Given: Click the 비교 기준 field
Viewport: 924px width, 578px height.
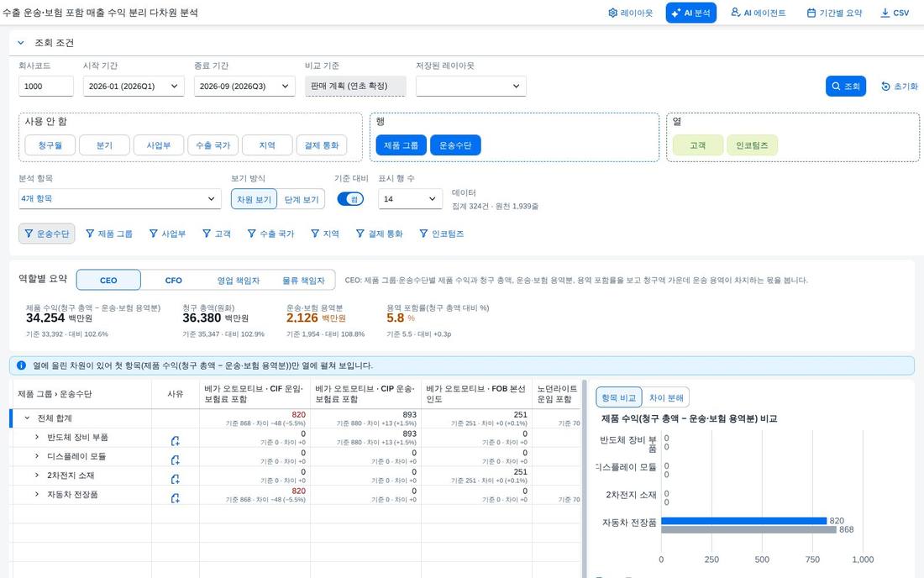Looking at the screenshot, I should (355, 86).
